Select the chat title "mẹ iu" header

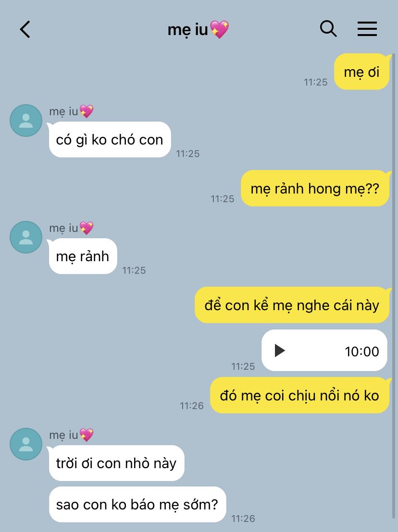click(198, 29)
